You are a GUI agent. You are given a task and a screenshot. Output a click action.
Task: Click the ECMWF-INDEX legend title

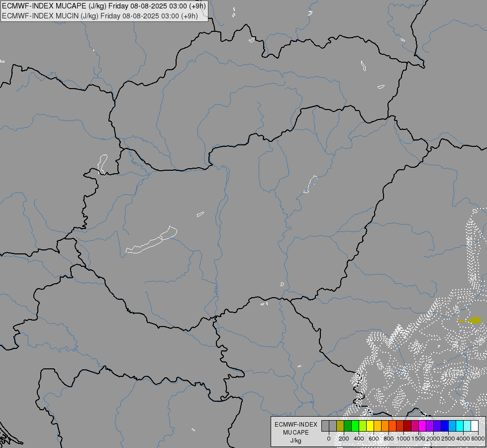click(296, 425)
